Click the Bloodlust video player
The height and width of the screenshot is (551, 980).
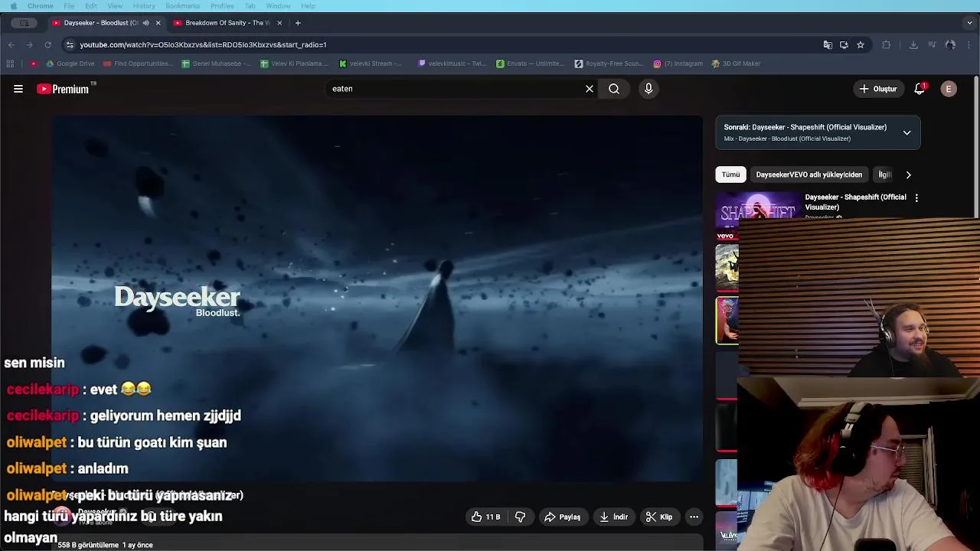[x=377, y=298]
